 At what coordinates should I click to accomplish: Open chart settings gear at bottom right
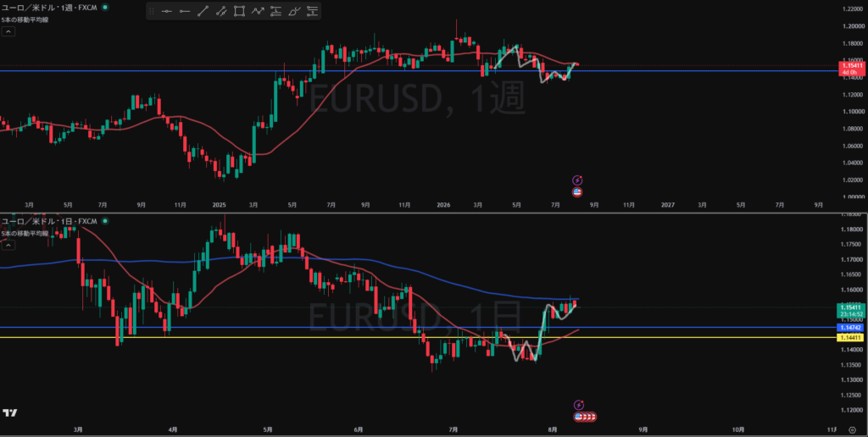[852, 429]
